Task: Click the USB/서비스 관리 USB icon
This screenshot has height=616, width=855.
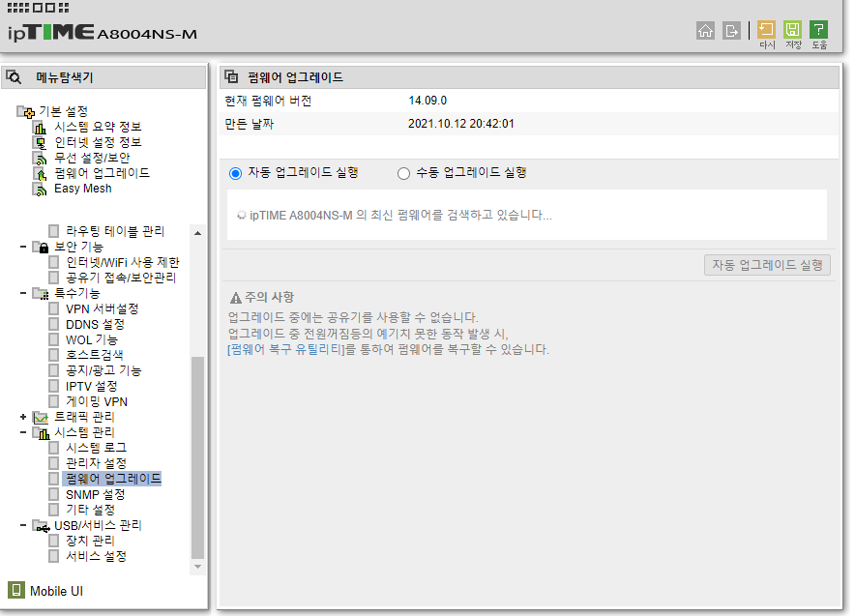Action: click(x=41, y=527)
